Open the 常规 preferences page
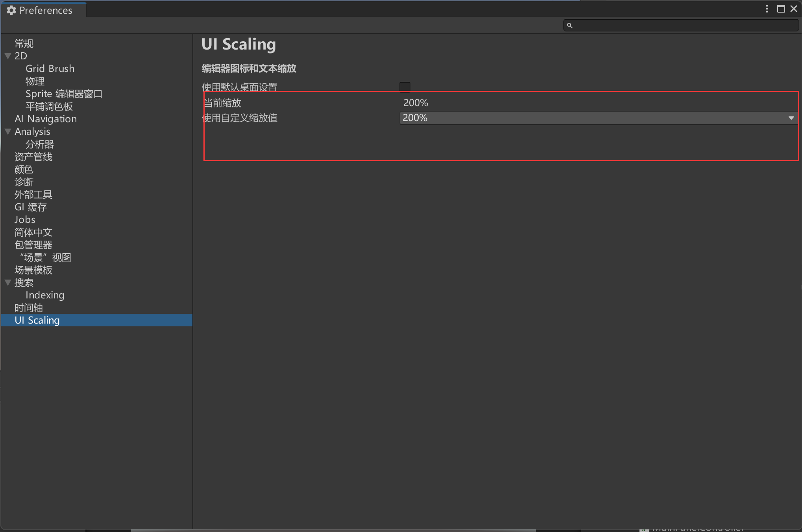Screen dimensions: 802x532 tap(24, 43)
